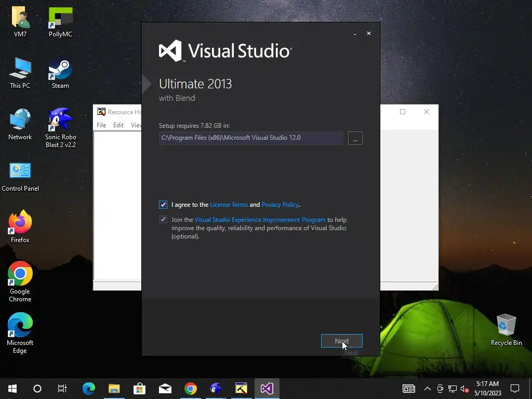Show hidden system tray icons
The image size is (532, 399).
(x=428, y=389)
